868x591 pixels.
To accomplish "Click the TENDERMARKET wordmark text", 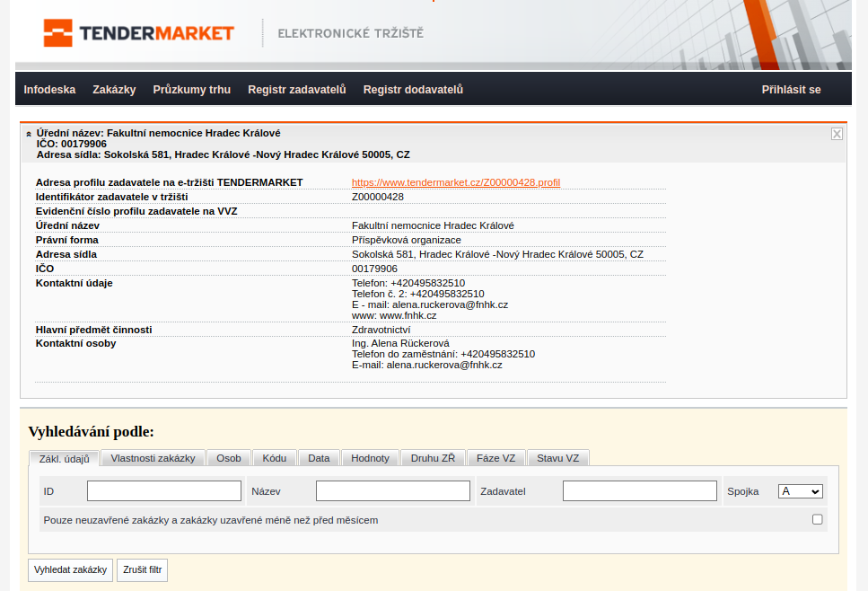I will click(x=157, y=33).
